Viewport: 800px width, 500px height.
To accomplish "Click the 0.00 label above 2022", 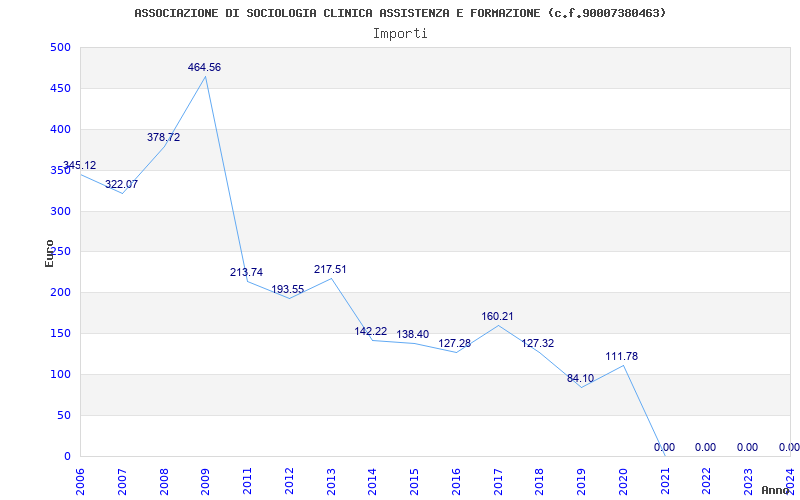I will pyautogui.click(x=706, y=447).
